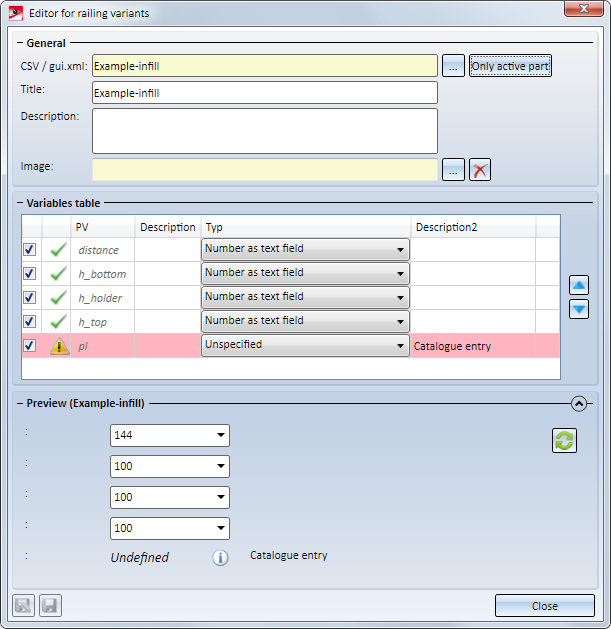Screen dimensions: 611x629
Task: Open the third preview dropdown showing 100
Action: (x=170, y=528)
